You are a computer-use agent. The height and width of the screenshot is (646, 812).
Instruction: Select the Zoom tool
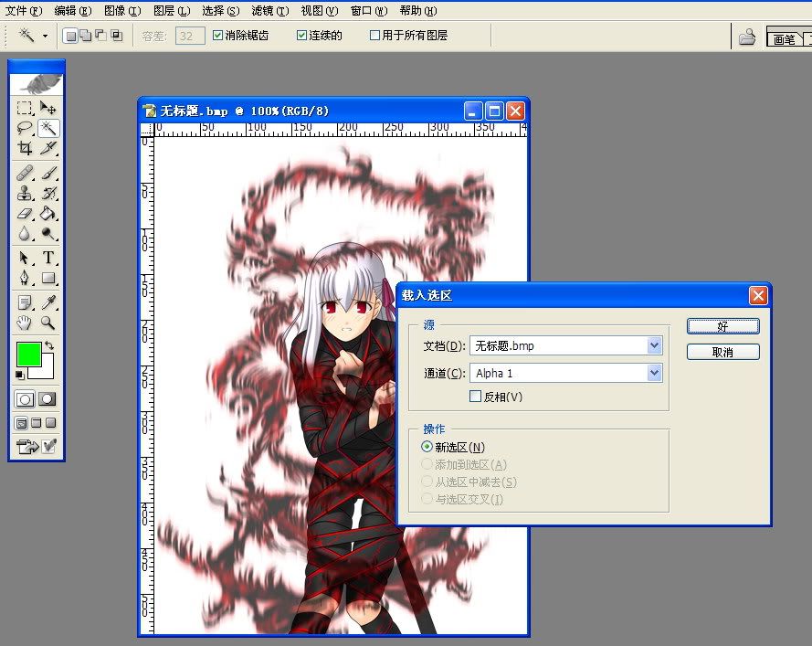pos(48,323)
